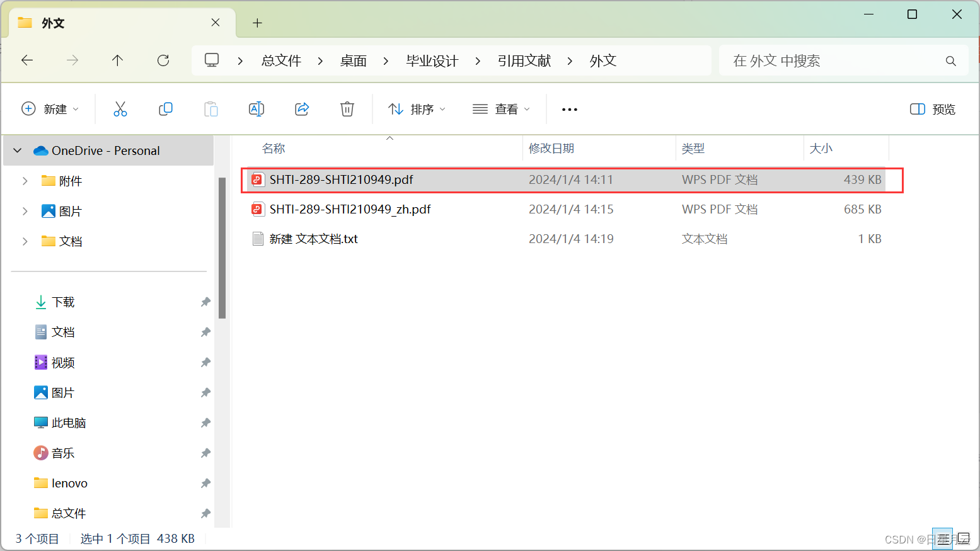Select the 外文 window tab
The width and height of the screenshot is (980, 551).
(x=123, y=23)
